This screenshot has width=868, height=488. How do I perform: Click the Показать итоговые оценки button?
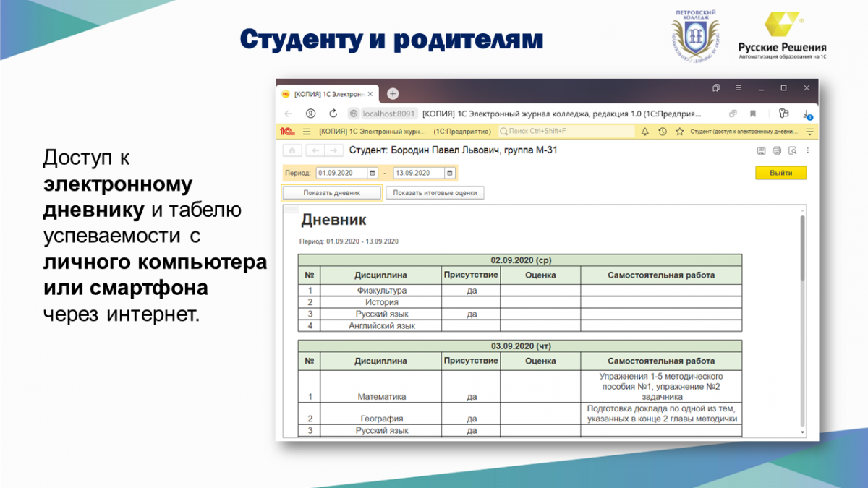pos(435,193)
